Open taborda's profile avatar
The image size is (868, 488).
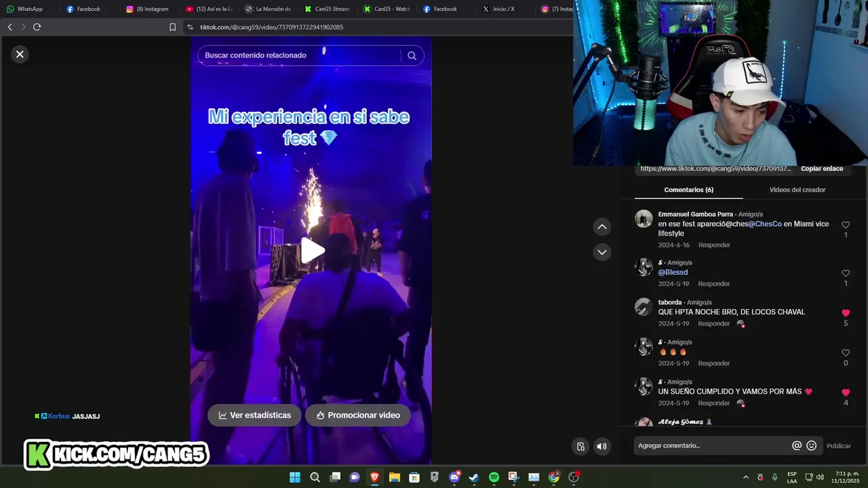click(x=644, y=307)
